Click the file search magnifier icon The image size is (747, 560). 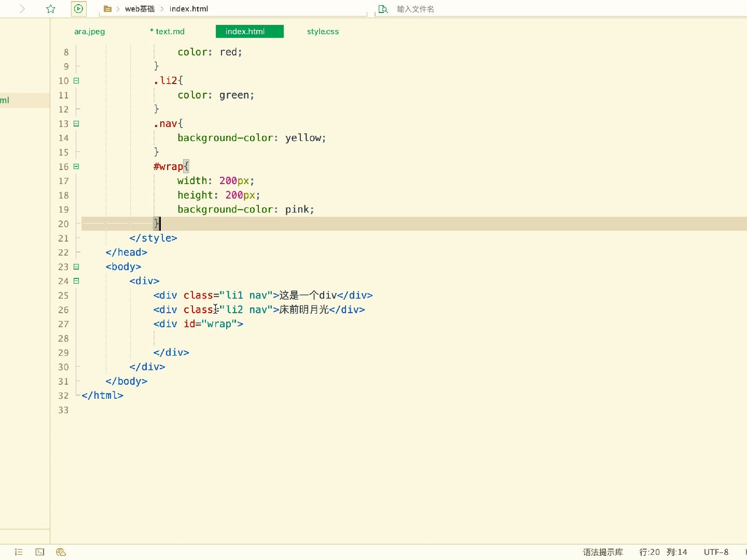(x=383, y=9)
